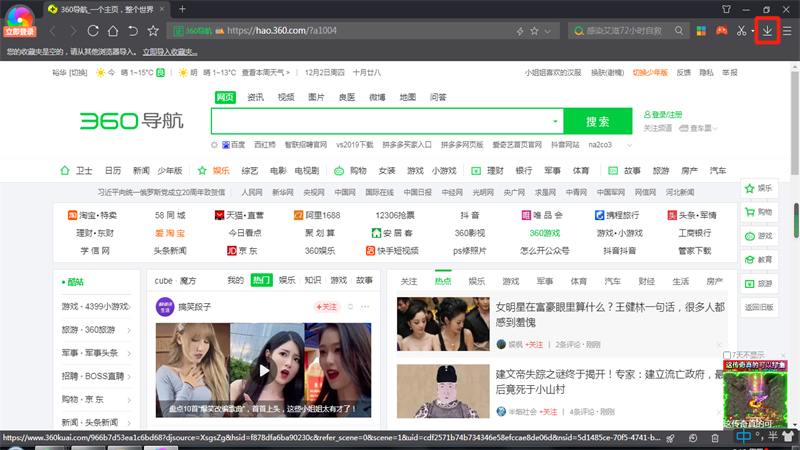Open the 军事 tab in news feed

[x=545, y=281]
